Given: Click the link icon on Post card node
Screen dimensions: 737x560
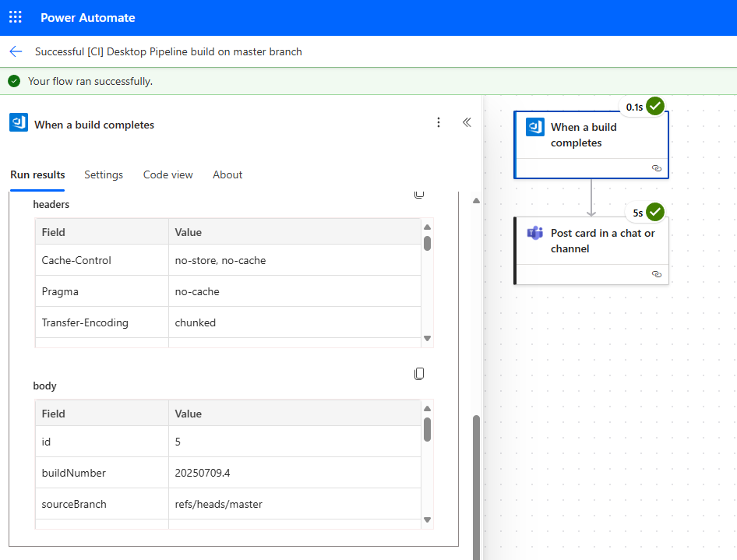Looking at the screenshot, I should click(x=656, y=274).
